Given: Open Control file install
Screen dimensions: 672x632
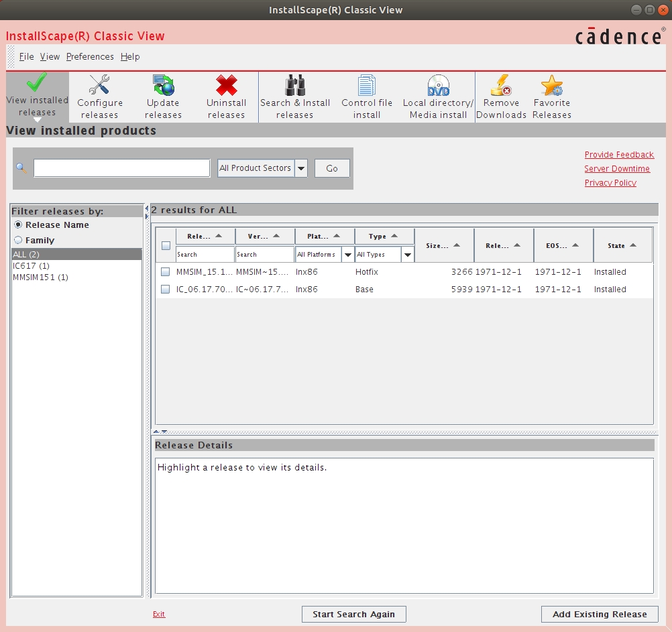Looking at the screenshot, I should tap(367, 97).
